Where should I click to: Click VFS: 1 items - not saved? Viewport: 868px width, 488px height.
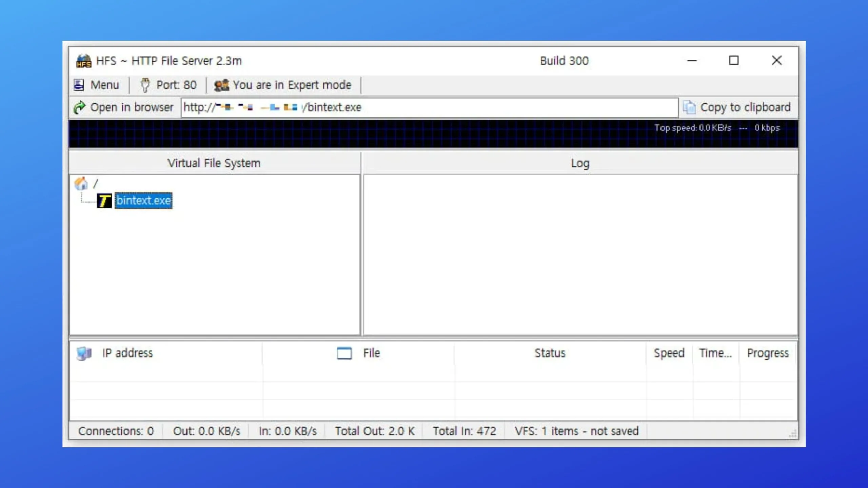pyautogui.click(x=576, y=431)
